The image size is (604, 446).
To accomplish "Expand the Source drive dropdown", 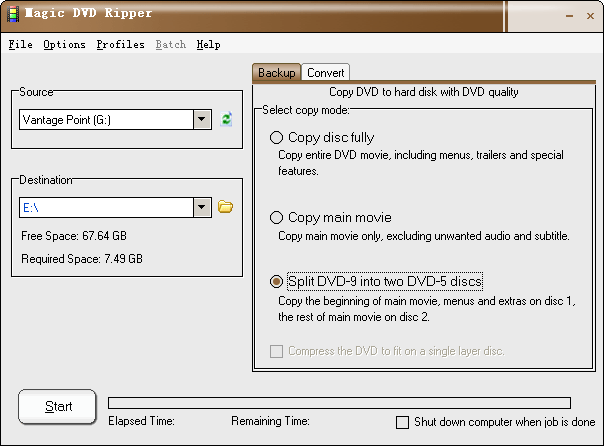I will tap(202, 120).
